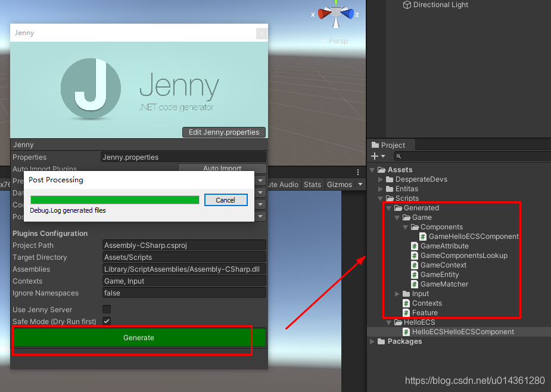This screenshot has width=551, height=392.
Task: Collapse the Components folder
Action: coord(406,226)
